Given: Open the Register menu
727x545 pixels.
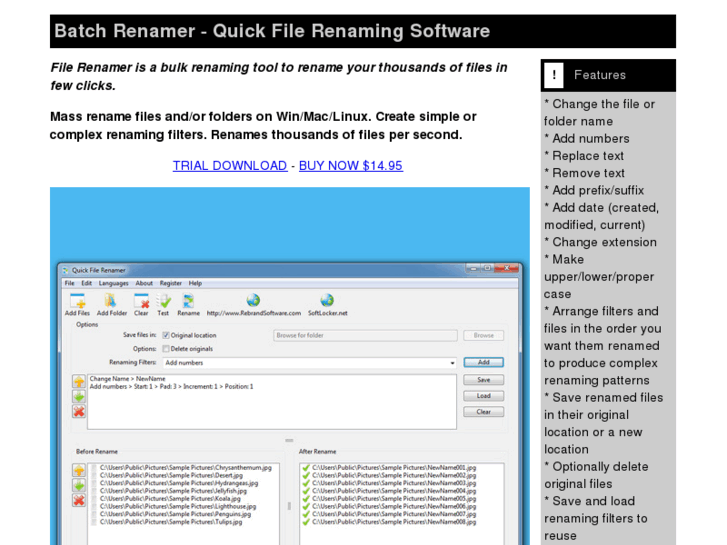Looking at the screenshot, I should [171, 283].
